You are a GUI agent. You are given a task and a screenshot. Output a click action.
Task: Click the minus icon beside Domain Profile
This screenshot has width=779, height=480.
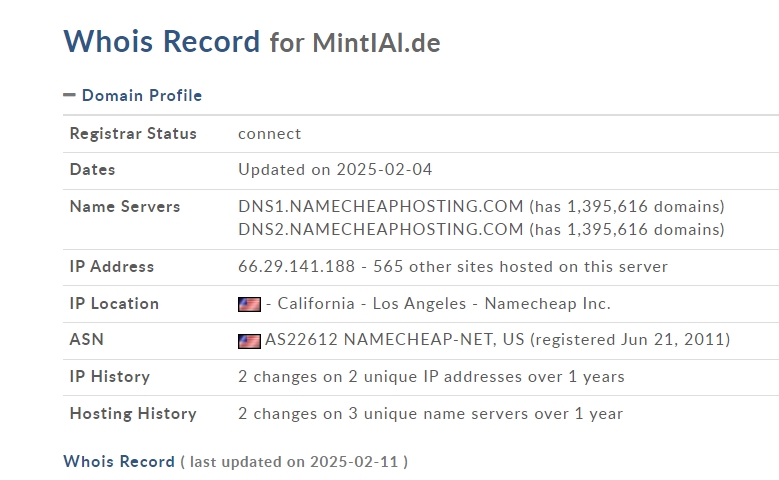coord(70,95)
